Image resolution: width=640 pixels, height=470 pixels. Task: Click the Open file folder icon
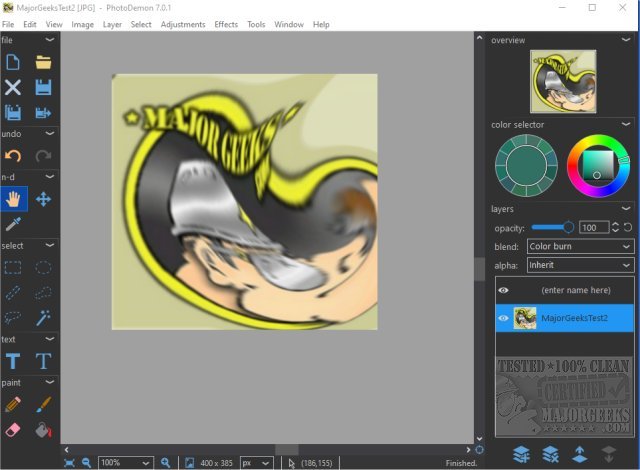43,62
